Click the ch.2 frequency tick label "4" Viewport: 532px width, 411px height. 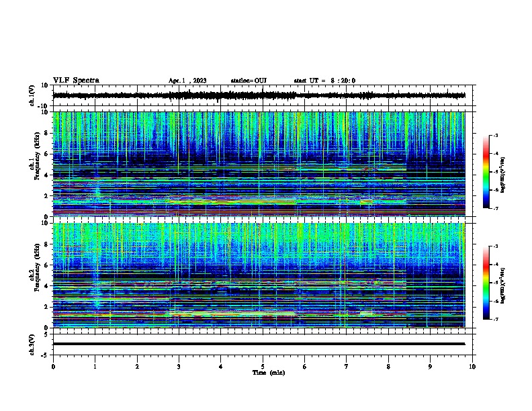(x=46, y=286)
